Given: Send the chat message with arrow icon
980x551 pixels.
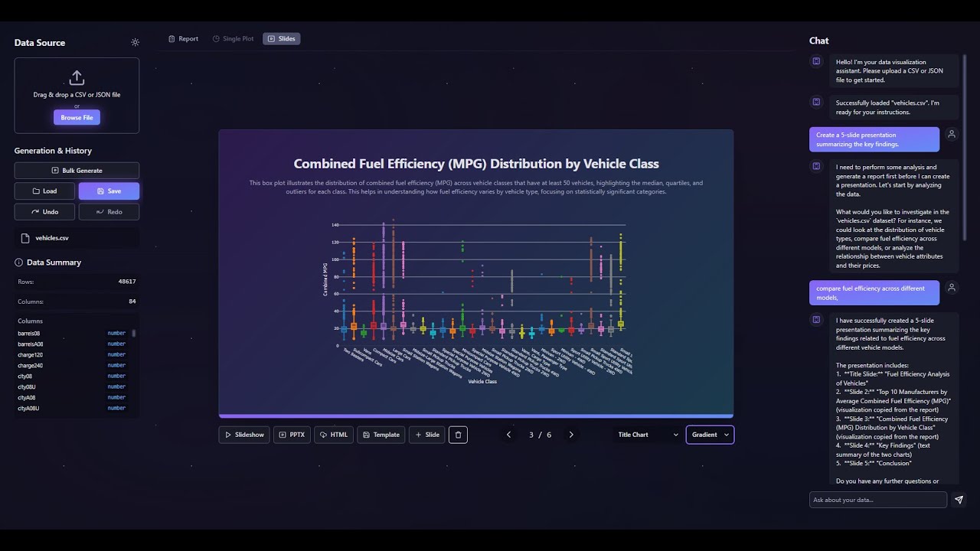Looking at the screenshot, I should tap(959, 500).
